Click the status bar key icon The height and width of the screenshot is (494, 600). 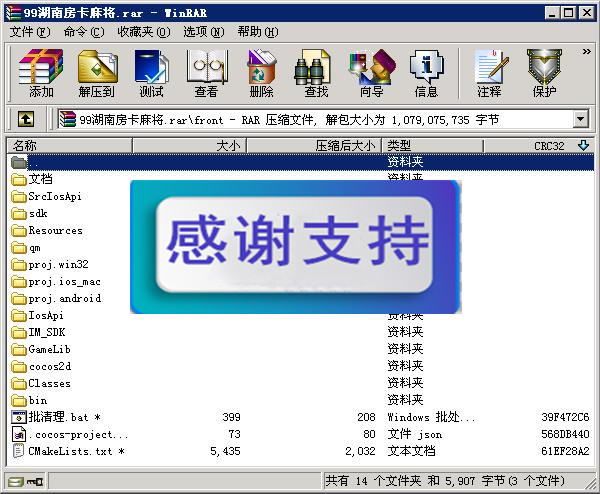(x=35, y=481)
